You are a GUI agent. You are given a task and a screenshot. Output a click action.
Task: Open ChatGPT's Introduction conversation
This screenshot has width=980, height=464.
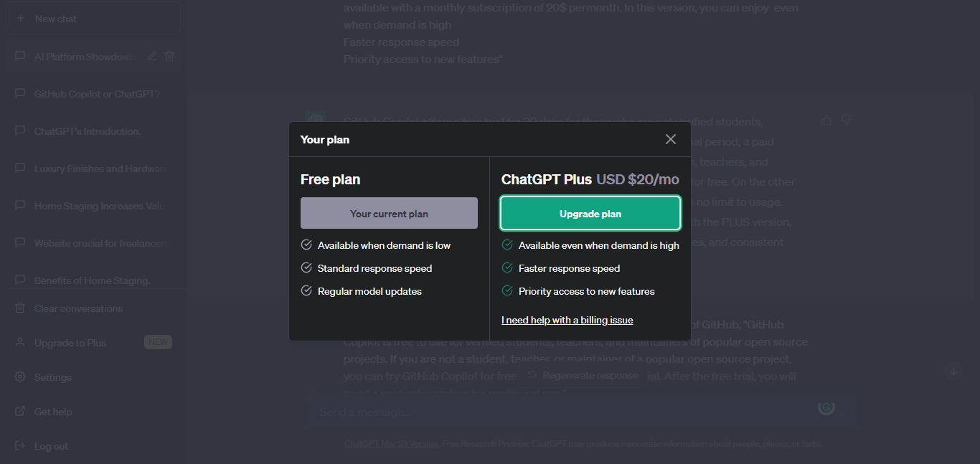(x=88, y=131)
